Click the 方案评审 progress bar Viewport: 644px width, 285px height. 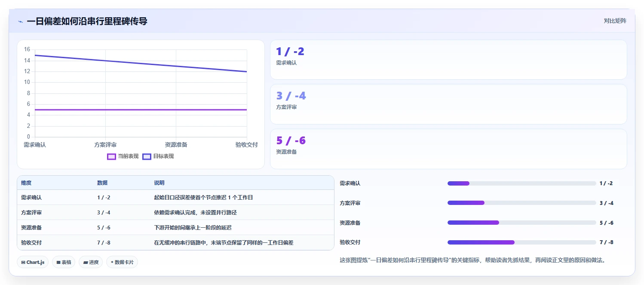click(521, 203)
